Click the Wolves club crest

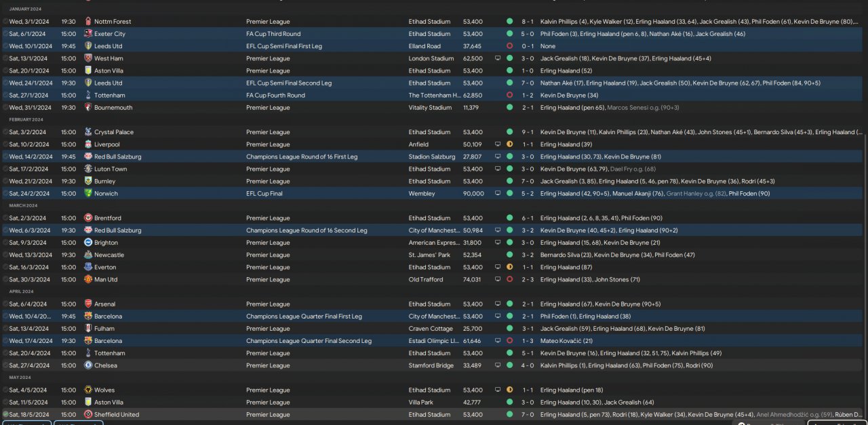click(x=88, y=390)
